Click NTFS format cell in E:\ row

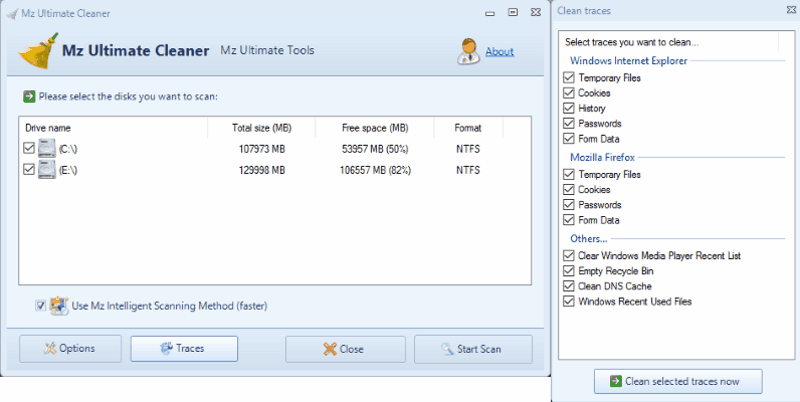[x=468, y=170]
